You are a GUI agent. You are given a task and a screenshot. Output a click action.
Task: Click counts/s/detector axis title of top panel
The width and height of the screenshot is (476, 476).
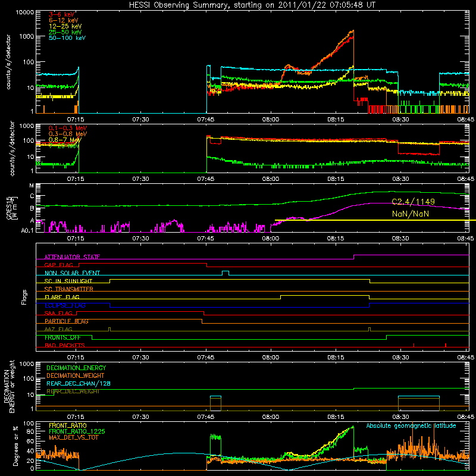[x=8, y=62]
